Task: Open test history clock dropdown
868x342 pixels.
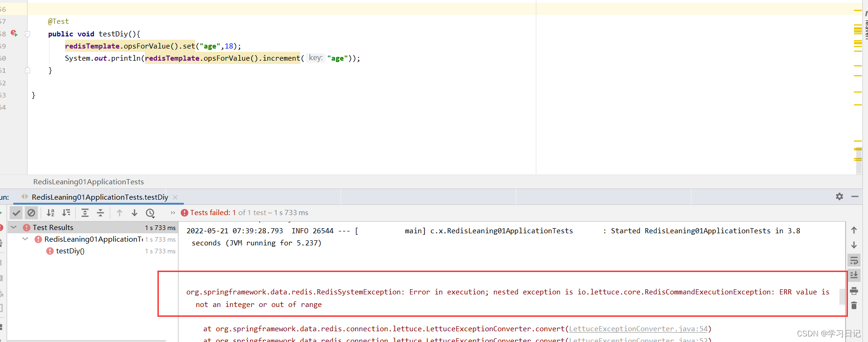Action: [x=150, y=213]
